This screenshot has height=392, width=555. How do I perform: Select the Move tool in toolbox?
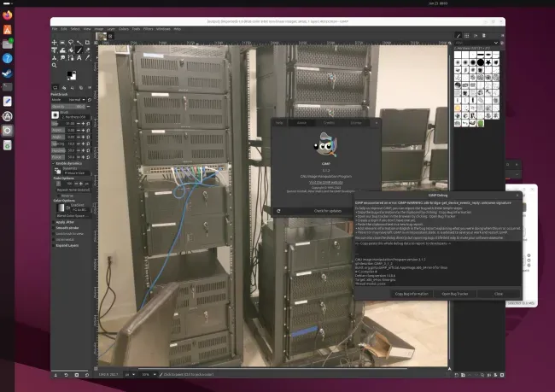tap(54, 43)
